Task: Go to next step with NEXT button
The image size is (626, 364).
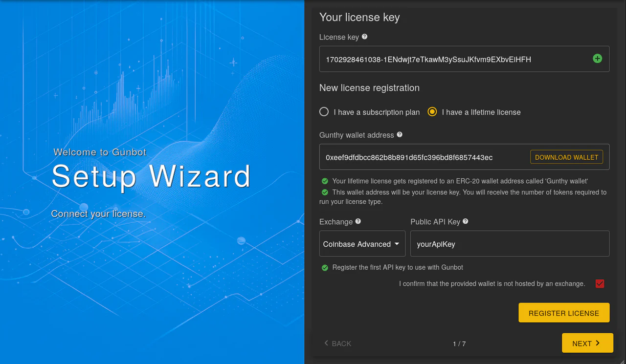Action: [587, 343]
